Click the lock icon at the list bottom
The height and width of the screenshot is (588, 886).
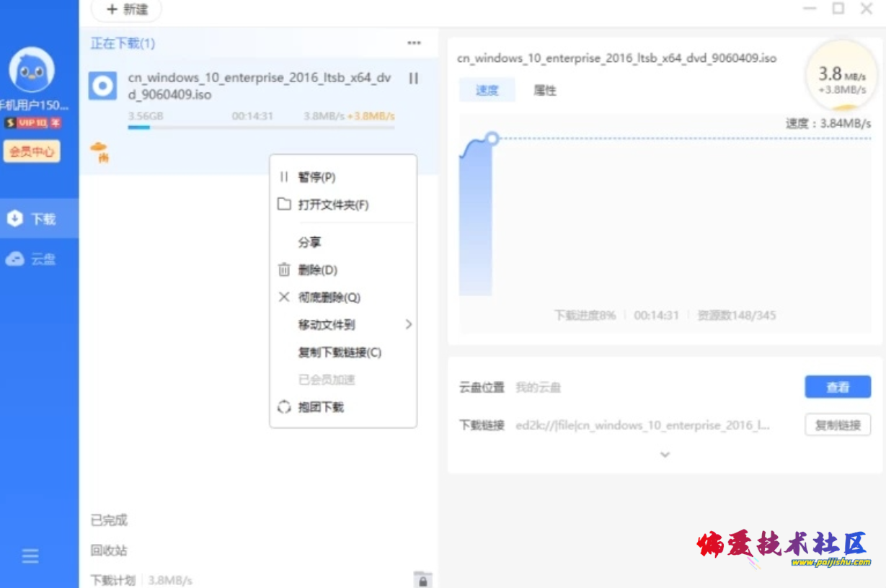tap(422, 579)
